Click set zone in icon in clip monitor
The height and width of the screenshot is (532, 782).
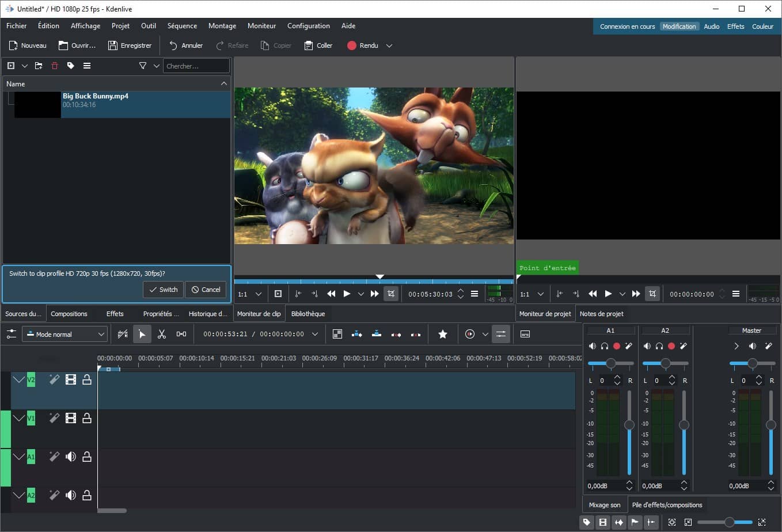pos(298,294)
